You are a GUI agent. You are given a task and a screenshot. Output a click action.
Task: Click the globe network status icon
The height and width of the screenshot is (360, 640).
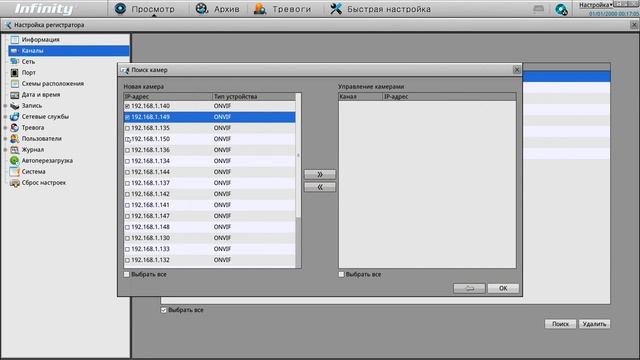tap(561, 9)
